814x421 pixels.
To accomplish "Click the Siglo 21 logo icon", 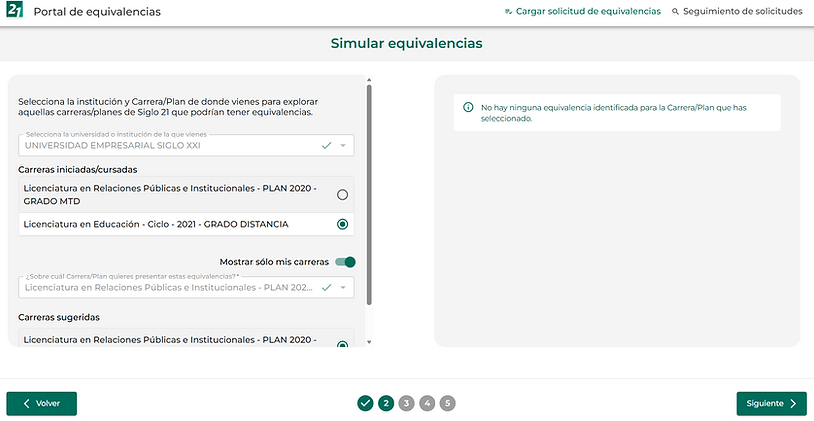I will click(15, 9).
